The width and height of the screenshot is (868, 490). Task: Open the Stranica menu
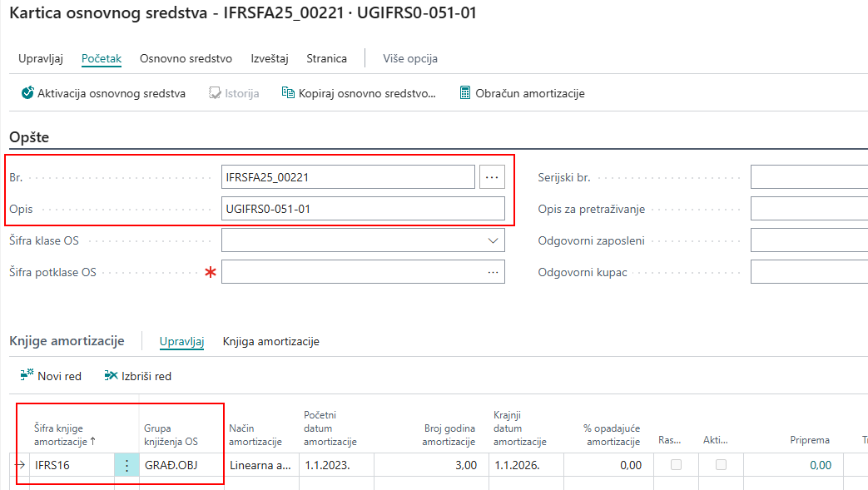click(326, 59)
